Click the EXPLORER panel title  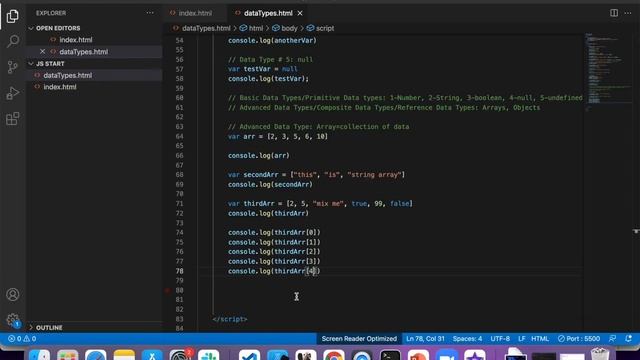[x=51, y=13]
